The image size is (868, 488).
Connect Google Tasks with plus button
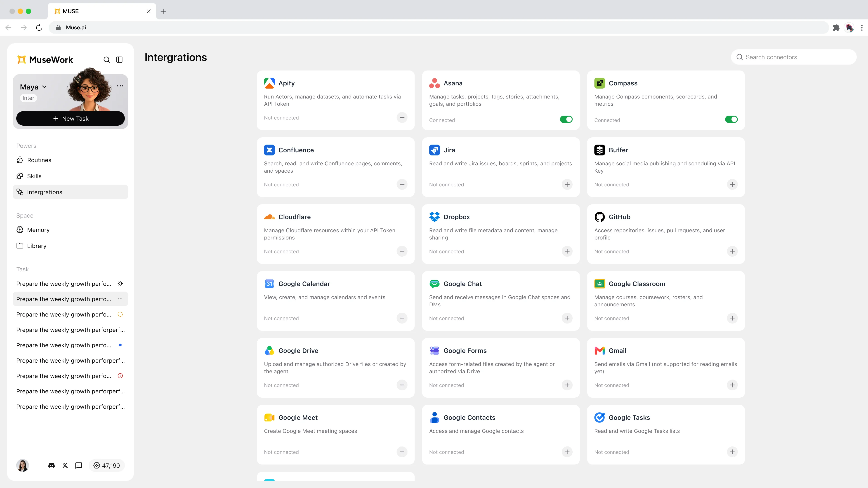[732, 452]
